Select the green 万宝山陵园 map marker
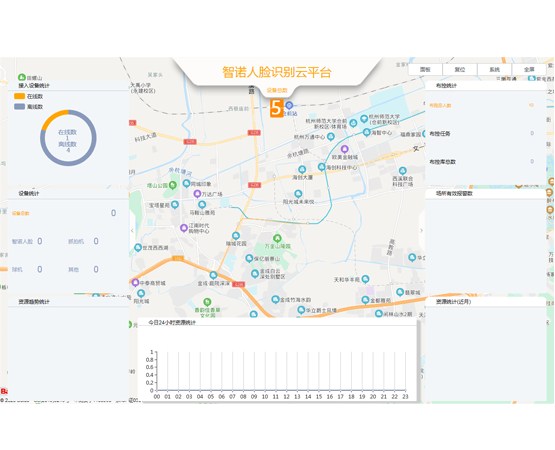Viewport: 555px width, 450px height. [x=277, y=238]
